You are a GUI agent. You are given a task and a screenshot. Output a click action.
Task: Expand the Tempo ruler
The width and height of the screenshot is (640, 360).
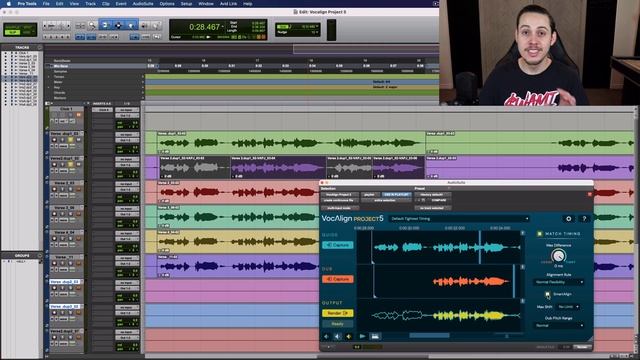coord(49,77)
